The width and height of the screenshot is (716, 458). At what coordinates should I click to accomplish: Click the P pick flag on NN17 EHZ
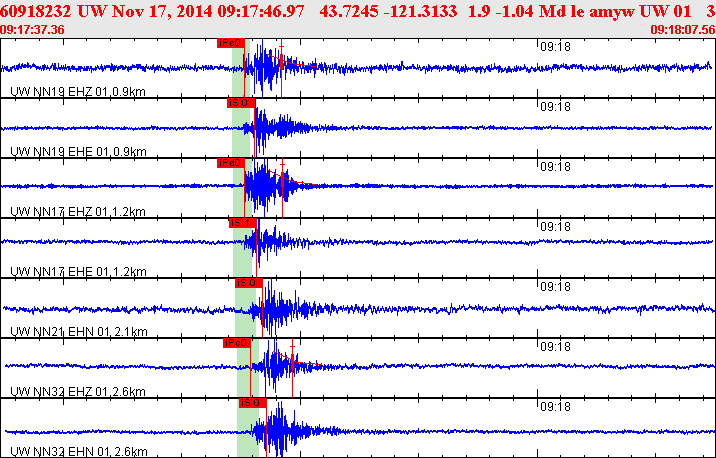coord(230,162)
